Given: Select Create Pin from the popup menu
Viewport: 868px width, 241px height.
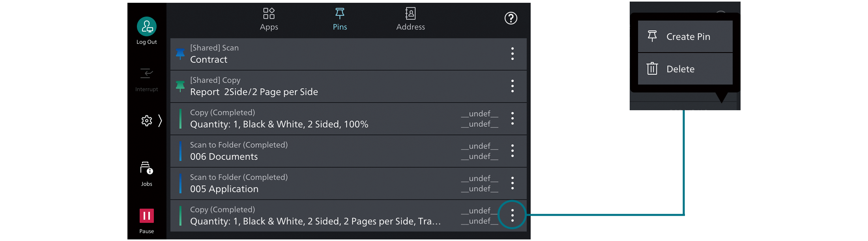Looking at the screenshot, I should pos(688,36).
